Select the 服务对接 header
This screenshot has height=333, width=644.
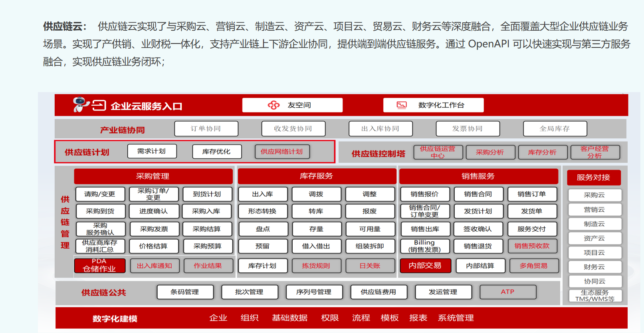[x=594, y=177]
